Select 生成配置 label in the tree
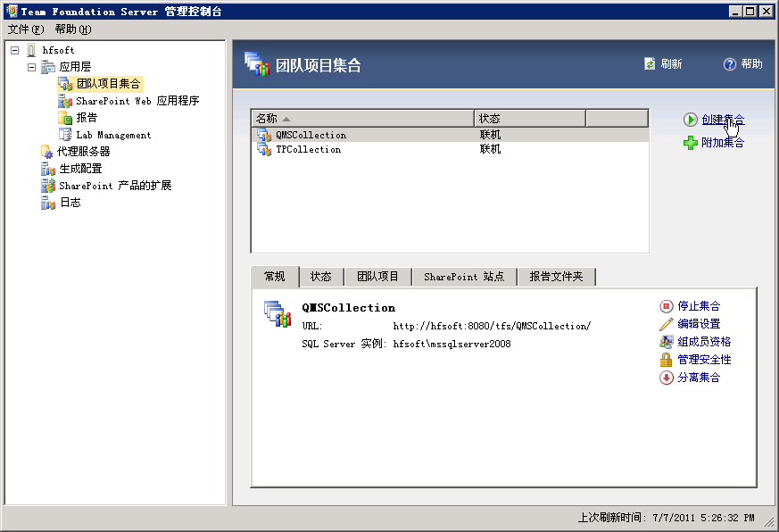 (80, 169)
